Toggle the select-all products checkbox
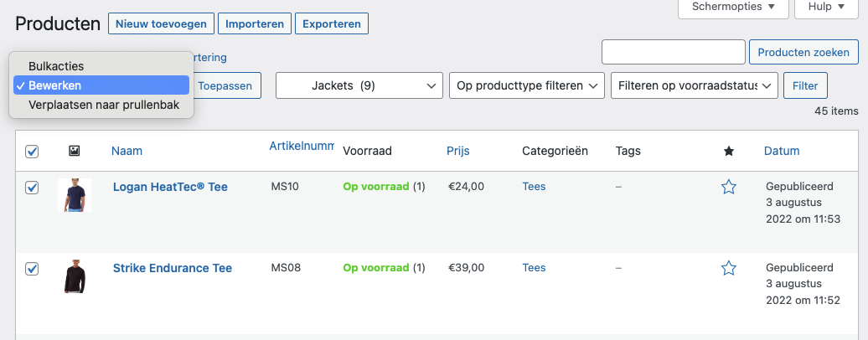 tap(32, 152)
